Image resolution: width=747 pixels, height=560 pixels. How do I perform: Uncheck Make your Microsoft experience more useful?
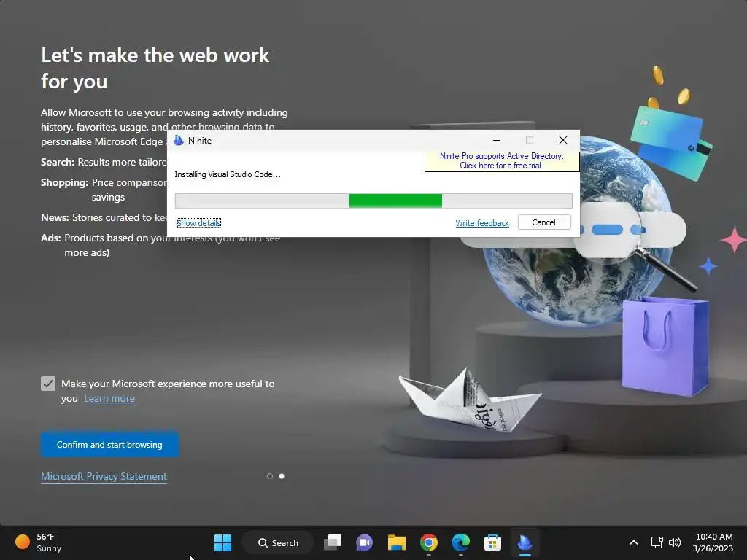(x=48, y=384)
